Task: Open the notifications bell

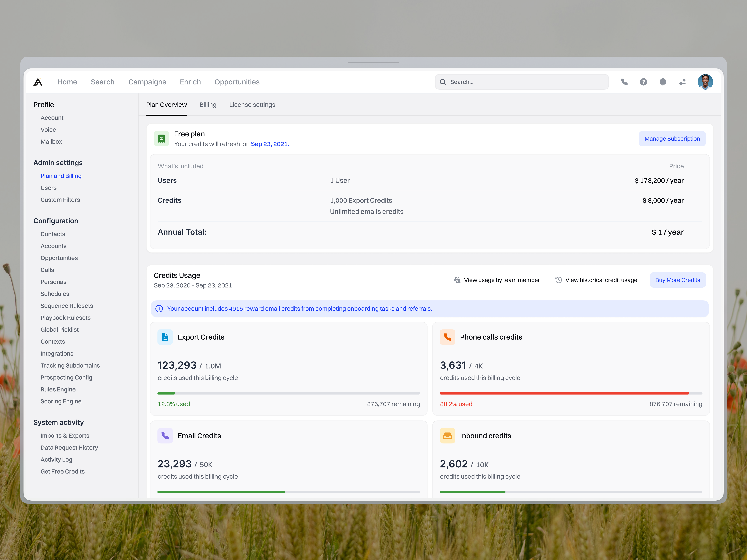Action: tap(663, 82)
